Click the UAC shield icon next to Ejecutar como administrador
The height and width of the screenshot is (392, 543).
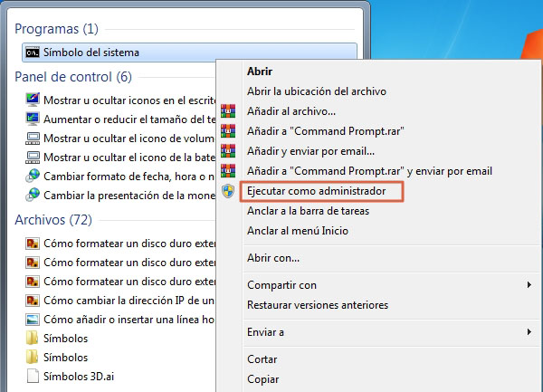(228, 191)
